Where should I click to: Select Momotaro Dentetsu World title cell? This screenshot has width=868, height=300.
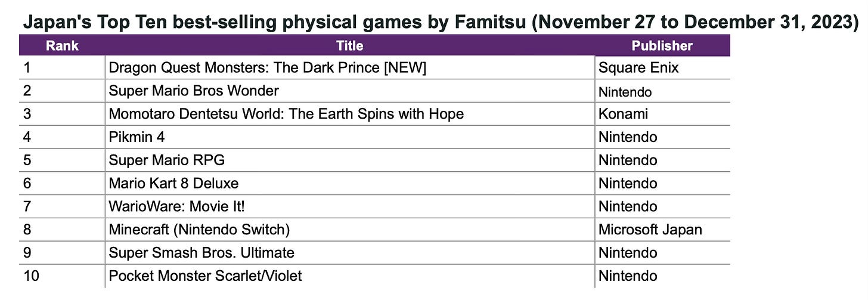click(286, 114)
